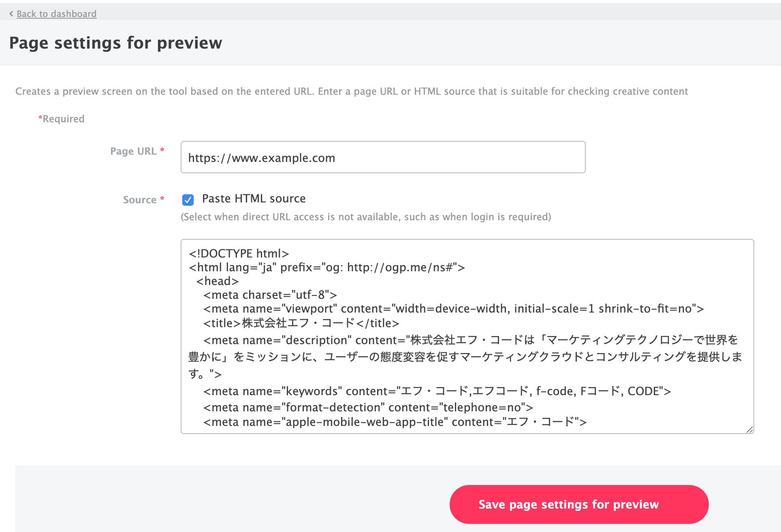Click the DOCTYPE html line in source
Screen dimensions: 781x532
[239, 253]
